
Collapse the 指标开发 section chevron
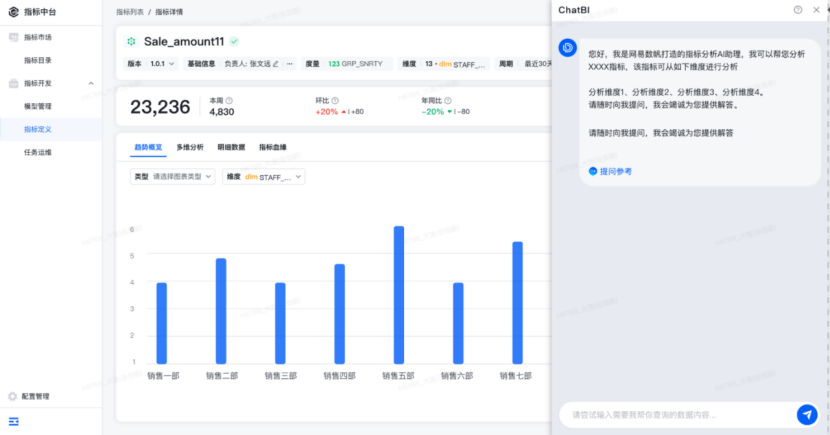click(x=91, y=83)
